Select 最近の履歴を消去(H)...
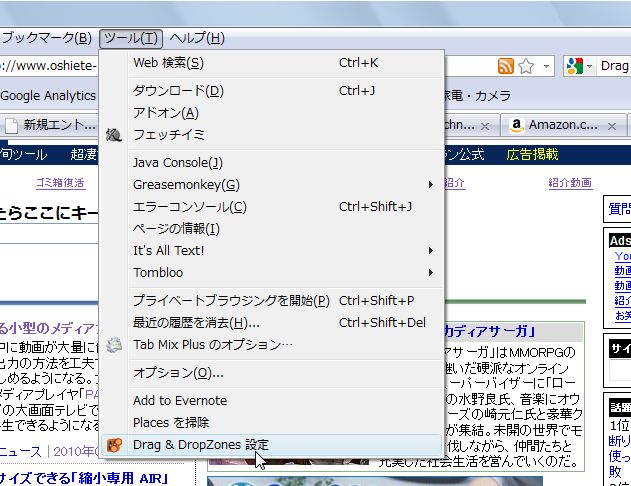Screen dimensions: 631x486 click(x=272, y=323)
